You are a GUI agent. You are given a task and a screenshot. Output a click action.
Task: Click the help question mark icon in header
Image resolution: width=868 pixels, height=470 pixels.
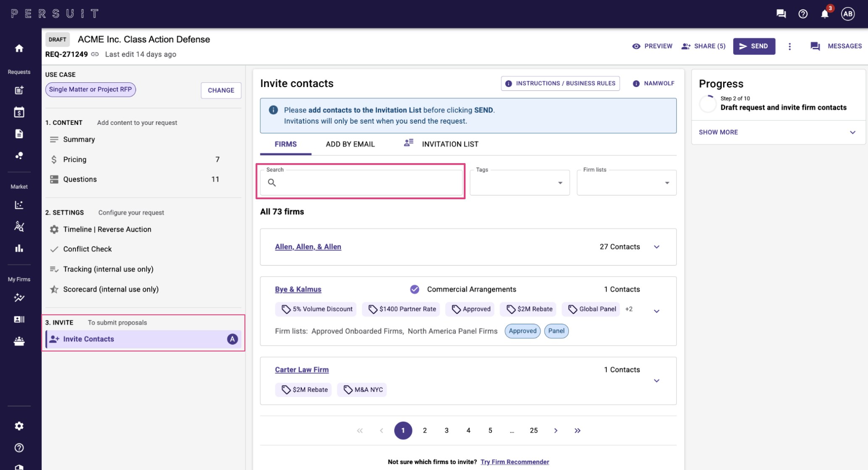click(803, 14)
